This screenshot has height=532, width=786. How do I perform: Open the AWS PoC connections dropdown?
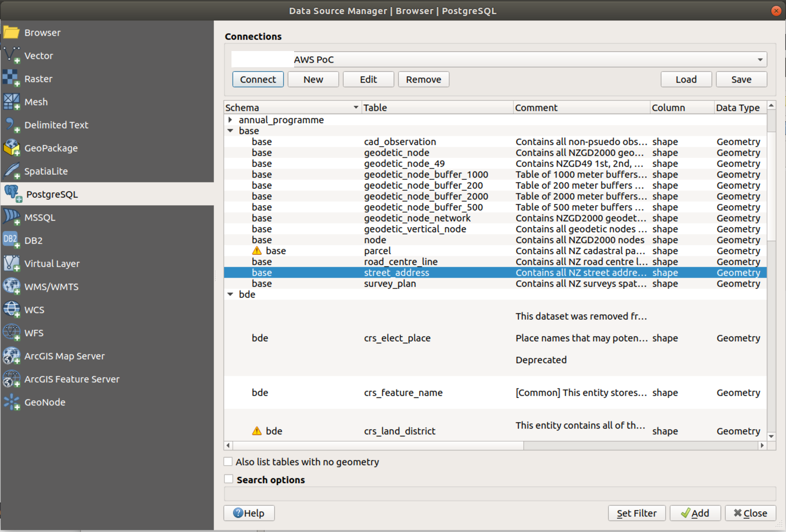pos(760,59)
